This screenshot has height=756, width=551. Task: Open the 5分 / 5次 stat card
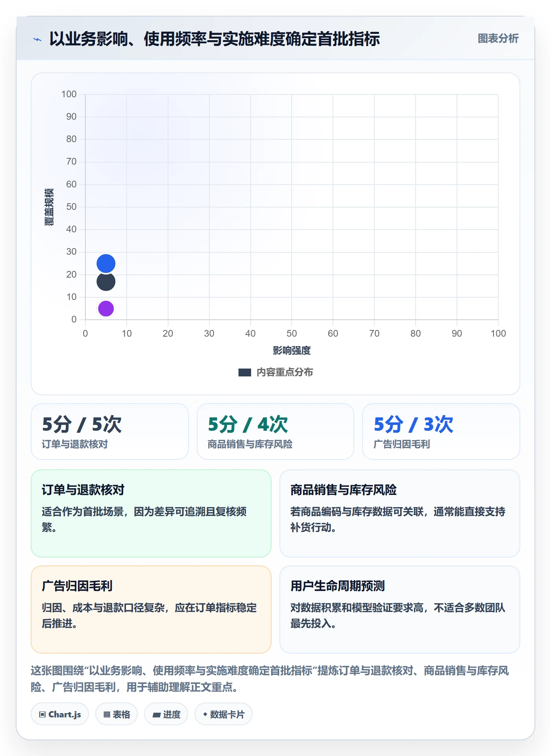tap(110, 432)
